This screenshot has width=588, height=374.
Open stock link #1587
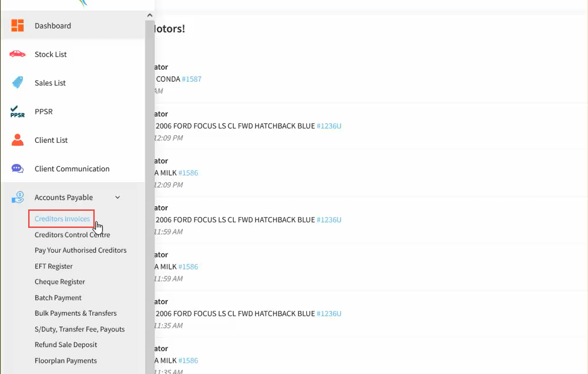[x=192, y=79]
